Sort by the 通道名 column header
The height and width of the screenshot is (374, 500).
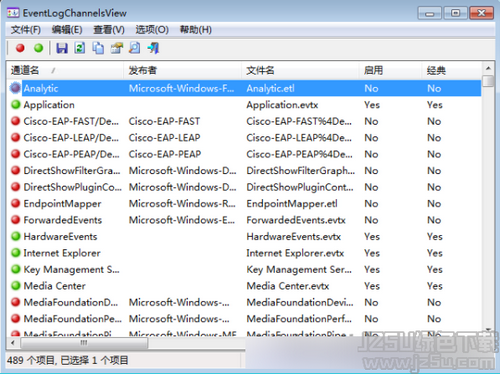point(65,70)
